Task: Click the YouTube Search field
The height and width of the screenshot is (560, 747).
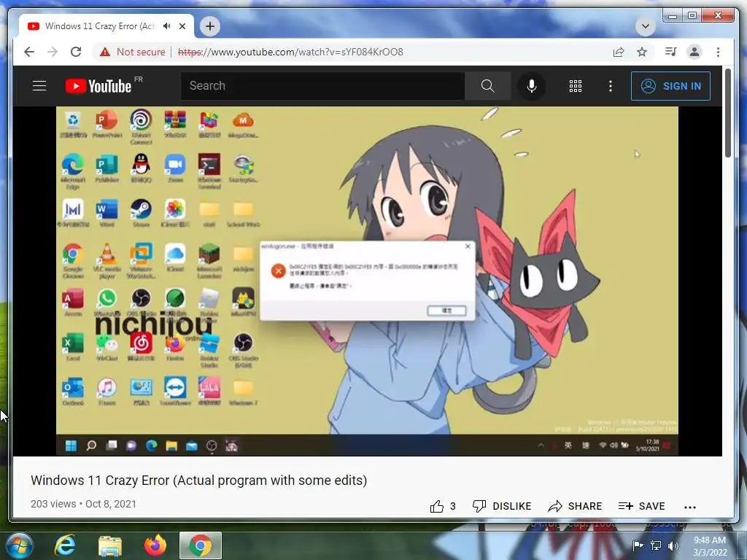Action: click(x=322, y=86)
